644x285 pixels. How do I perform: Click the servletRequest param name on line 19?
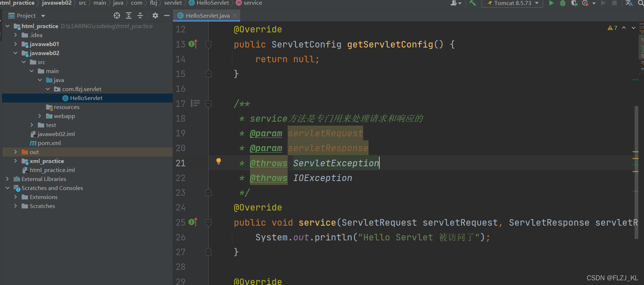[325, 133]
